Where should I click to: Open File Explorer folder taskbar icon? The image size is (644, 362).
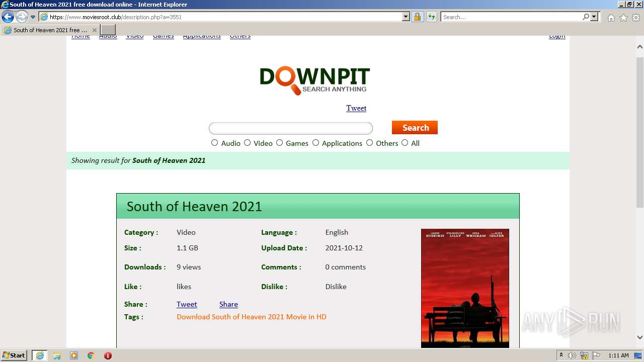(57, 355)
